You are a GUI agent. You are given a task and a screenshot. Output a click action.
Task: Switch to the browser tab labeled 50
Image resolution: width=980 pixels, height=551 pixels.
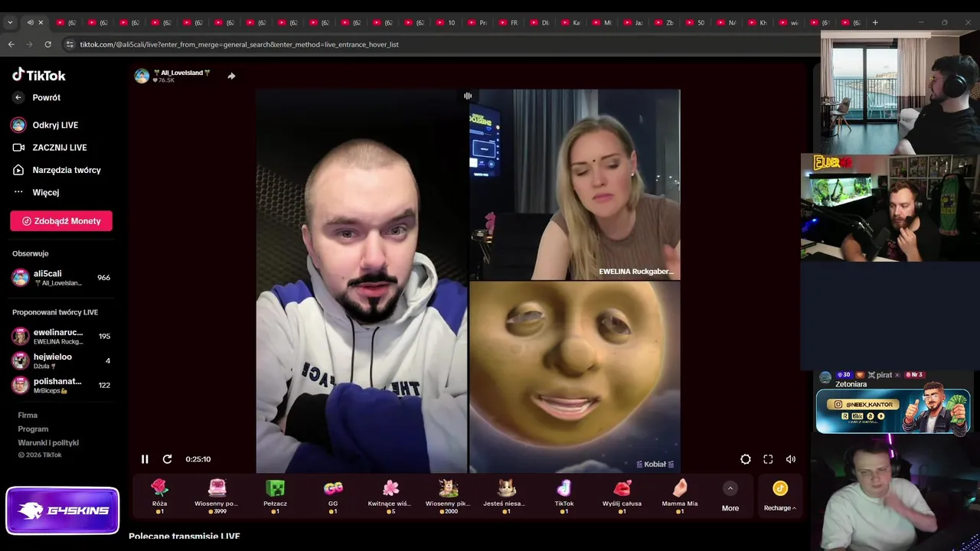point(695,23)
